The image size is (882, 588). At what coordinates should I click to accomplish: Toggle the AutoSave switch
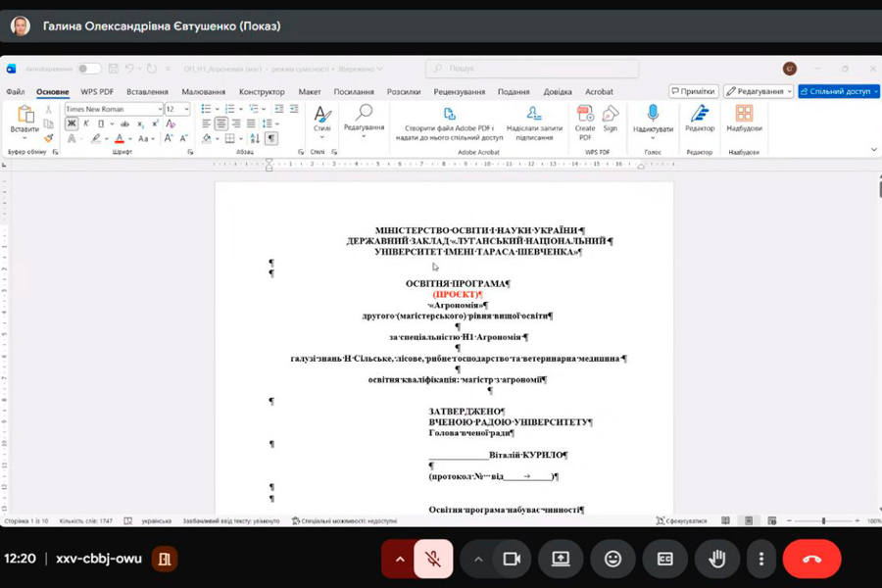tap(88, 69)
